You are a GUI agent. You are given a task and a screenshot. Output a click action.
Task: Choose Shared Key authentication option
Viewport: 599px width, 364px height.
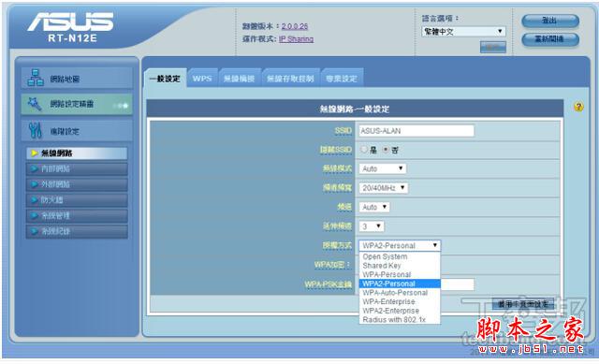(x=400, y=266)
